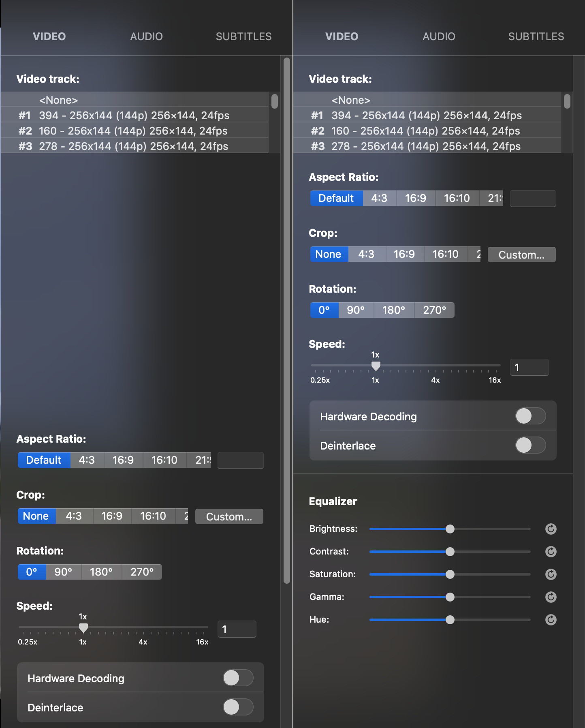The image size is (585, 728).
Task: Select 180° rotation in the right panel
Action: [394, 310]
